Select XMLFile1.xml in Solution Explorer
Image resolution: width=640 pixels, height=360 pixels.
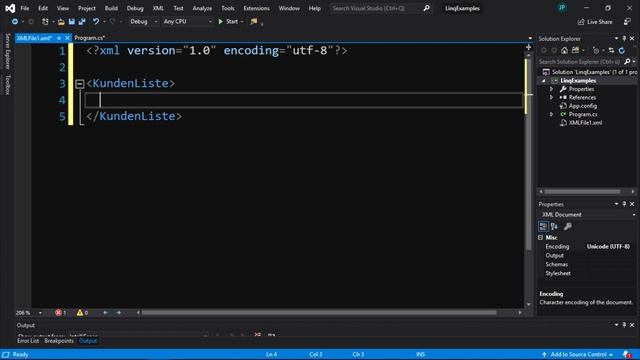(585, 123)
